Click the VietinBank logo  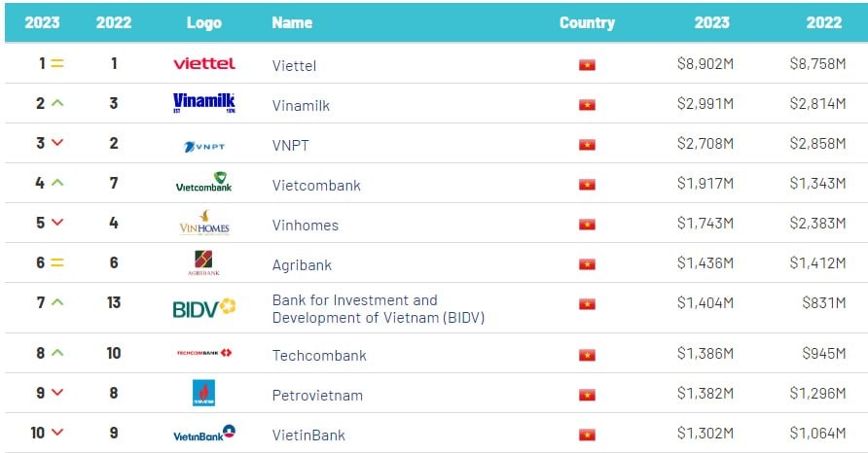point(204,434)
